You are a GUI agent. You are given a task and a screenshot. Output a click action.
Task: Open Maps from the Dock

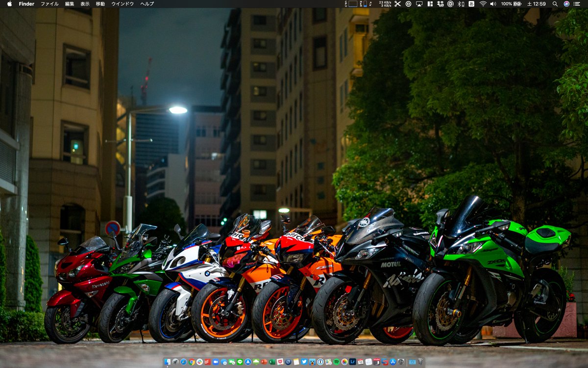click(328, 362)
